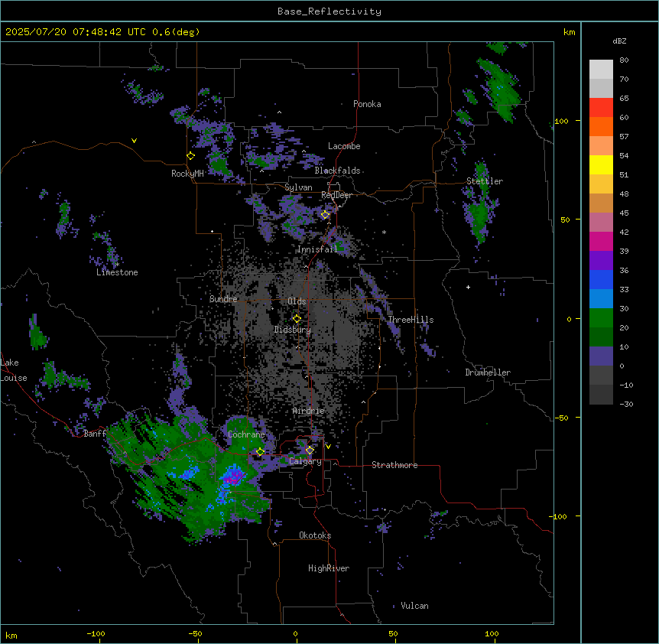This screenshot has width=659, height=644.
Task: Click the yellow V marker northwest of RockyMH
Action: point(134,141)
